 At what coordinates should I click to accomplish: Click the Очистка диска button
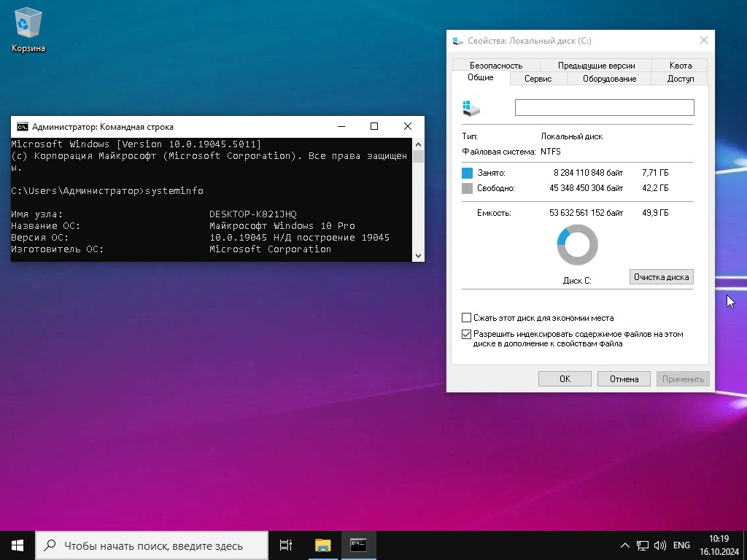(x=661, y=276)
